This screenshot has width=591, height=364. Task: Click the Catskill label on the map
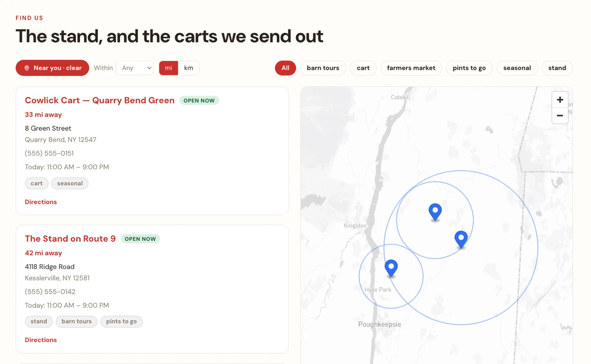400,97
